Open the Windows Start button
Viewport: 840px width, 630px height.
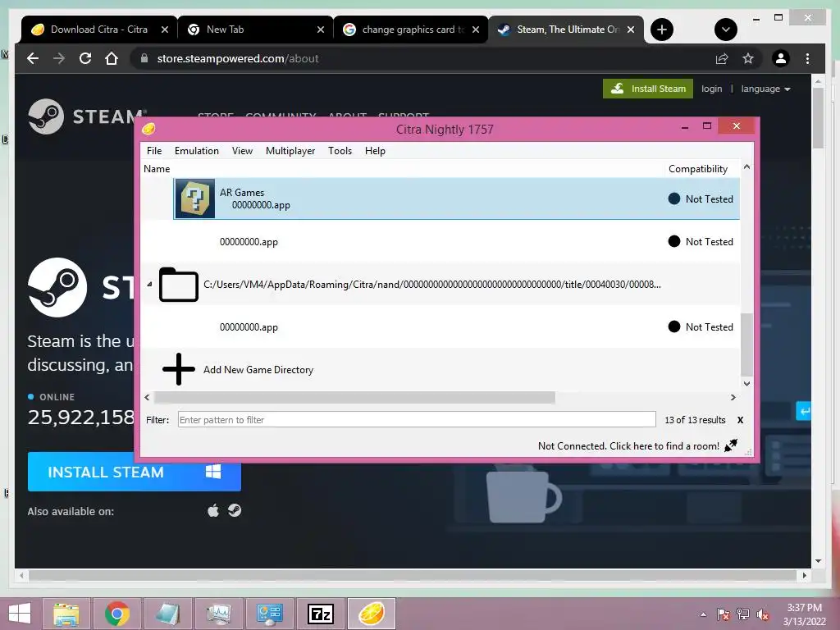tap(20, 614)
